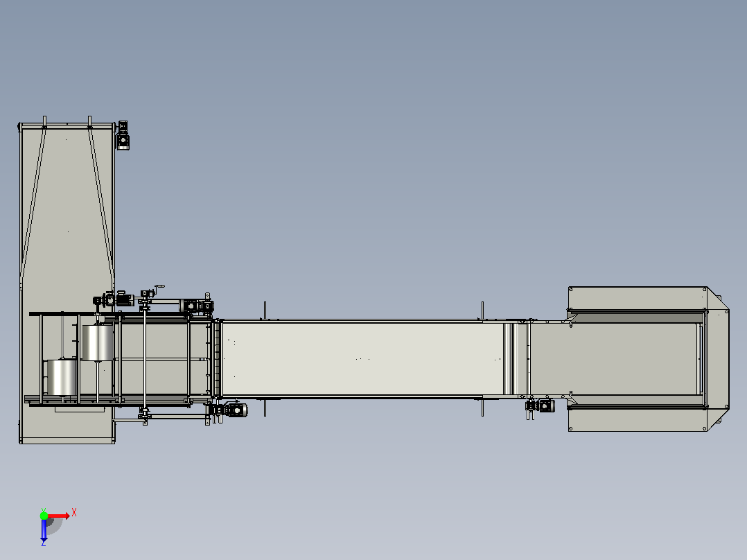Click the narrow roller strip at belt's right end
The width and height of the screenshot is (747, 560).
coord(508,359)
